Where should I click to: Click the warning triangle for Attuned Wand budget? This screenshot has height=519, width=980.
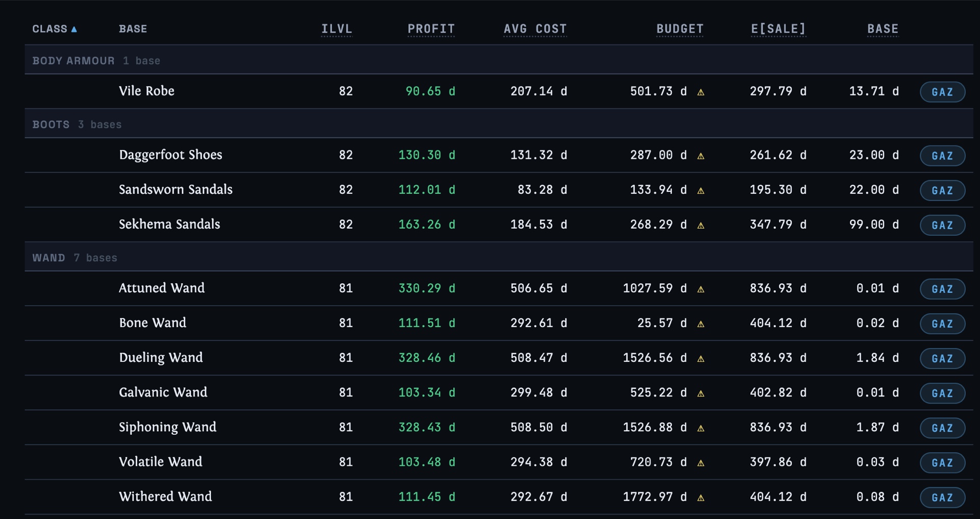[701, 289]
